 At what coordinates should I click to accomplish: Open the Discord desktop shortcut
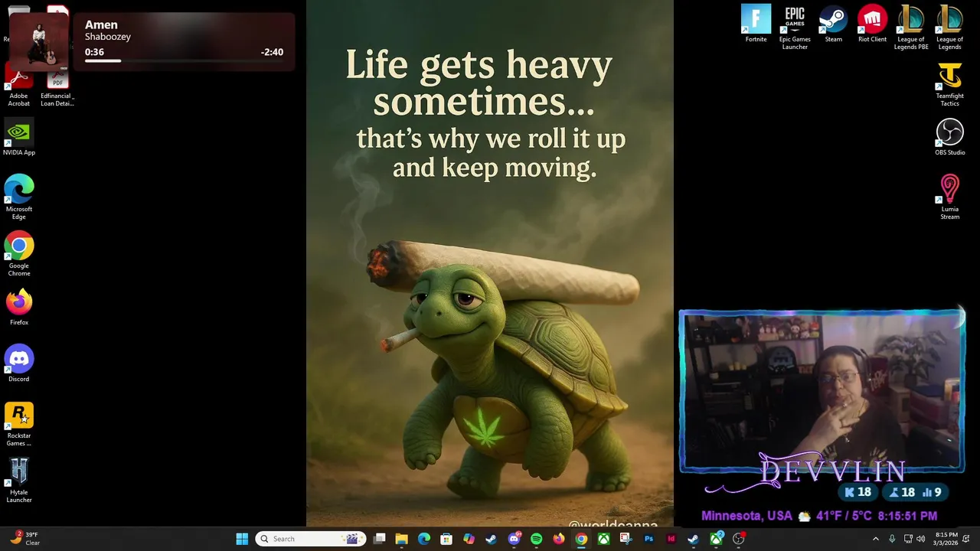[19, 364]
